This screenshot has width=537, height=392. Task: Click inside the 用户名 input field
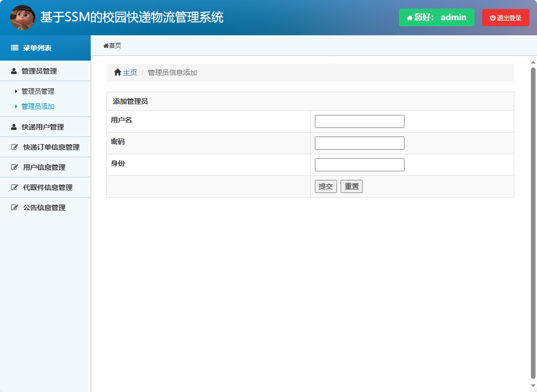click(x=359, y=121)
